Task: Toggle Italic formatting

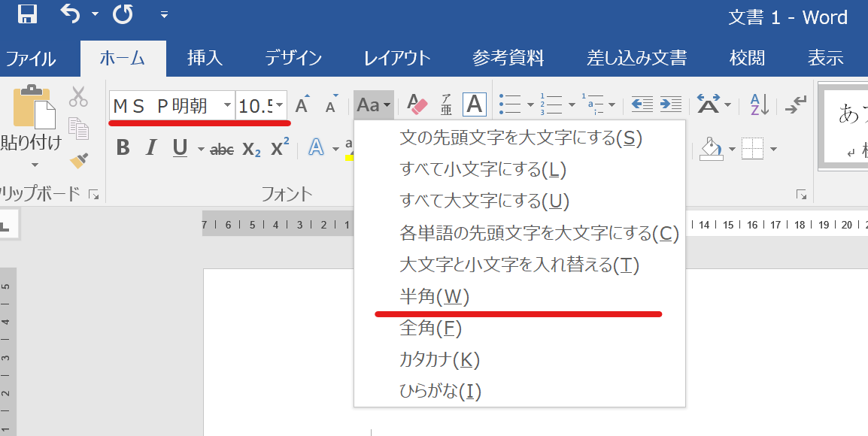Action: (x=151, y=148)
